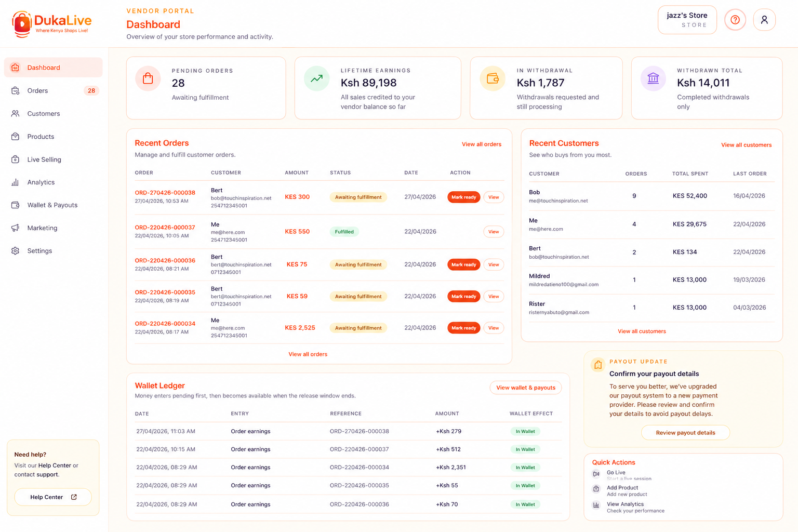Open Live Selling section
Screen dimensions: 798x532
53,159
